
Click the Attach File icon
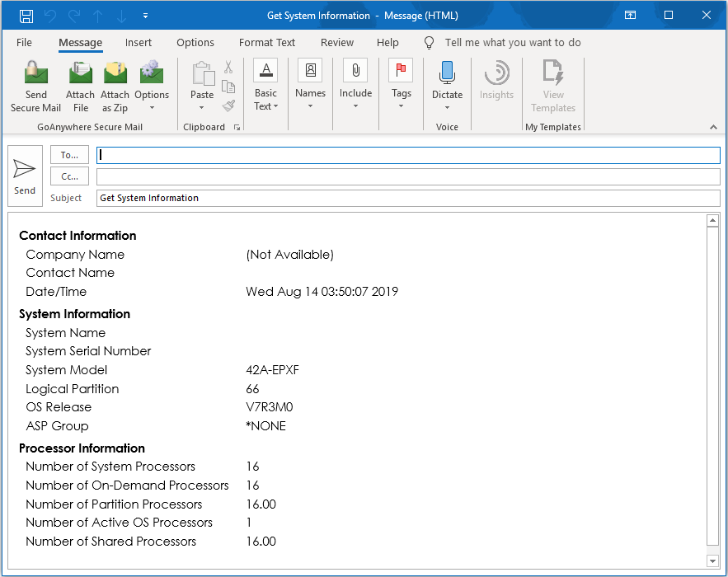pyautogui.click(x=80, y=73)
